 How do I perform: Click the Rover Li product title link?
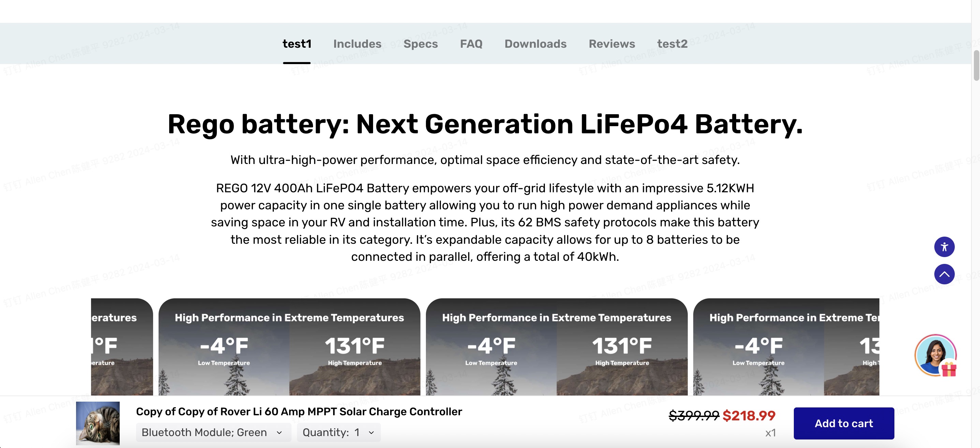[299, 412]
